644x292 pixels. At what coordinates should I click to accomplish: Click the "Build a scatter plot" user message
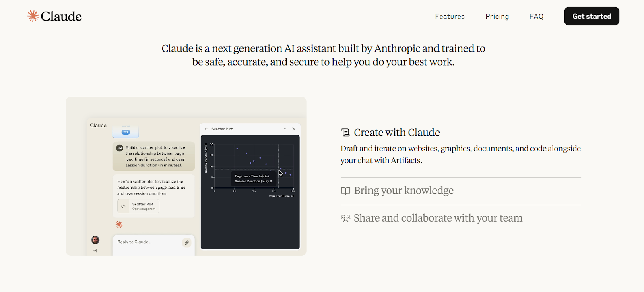pos(154,156)
